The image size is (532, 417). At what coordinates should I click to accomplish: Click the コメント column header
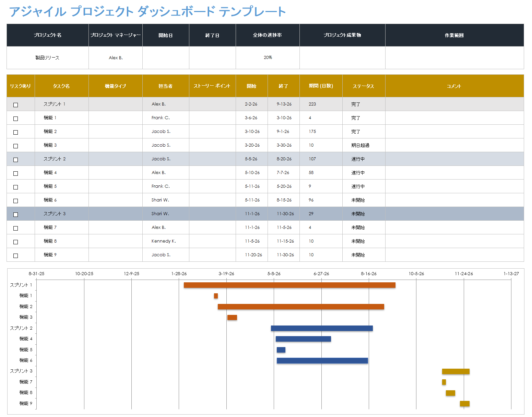click(454, 86)
